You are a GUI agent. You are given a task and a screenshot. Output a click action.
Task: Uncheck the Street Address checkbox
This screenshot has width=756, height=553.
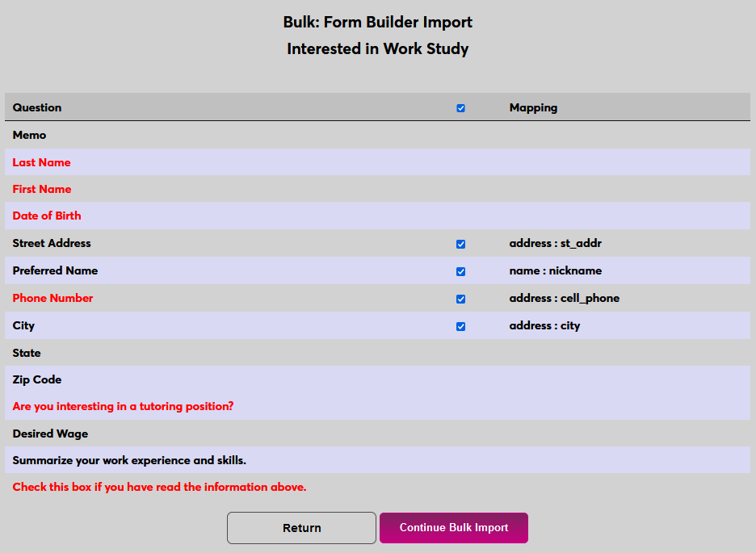(x=460, y=244)
